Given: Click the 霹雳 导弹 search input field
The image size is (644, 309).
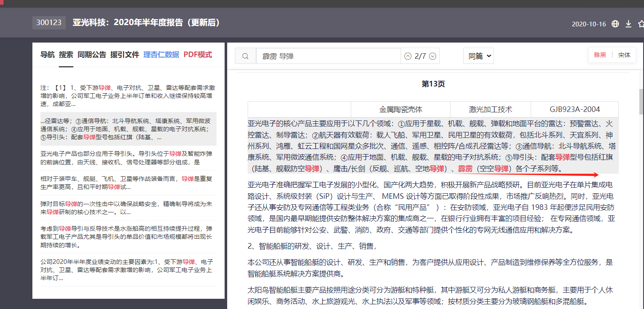Looking at the screenshot, I should 328,56.
